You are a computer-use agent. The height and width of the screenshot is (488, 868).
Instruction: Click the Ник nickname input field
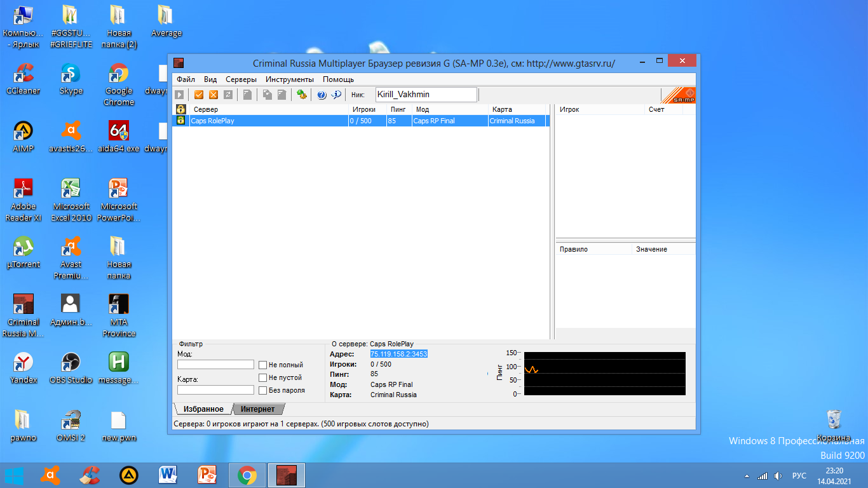click(426, 95)
